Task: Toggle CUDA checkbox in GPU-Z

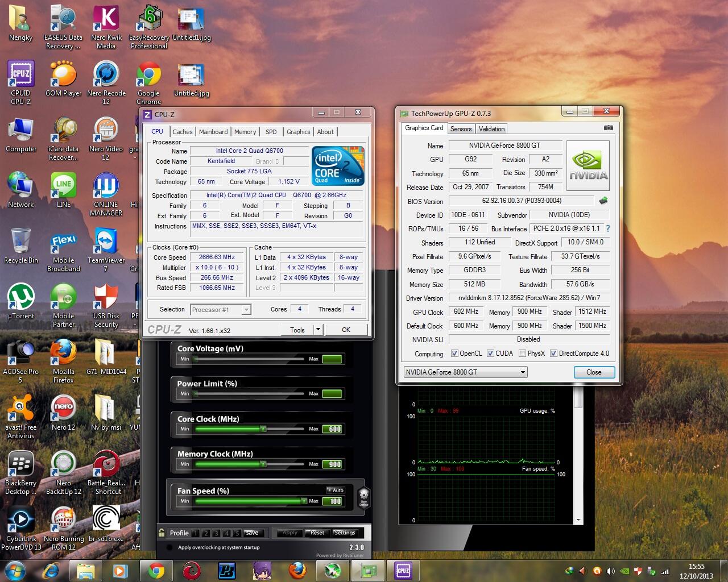Action: (490, 354)
